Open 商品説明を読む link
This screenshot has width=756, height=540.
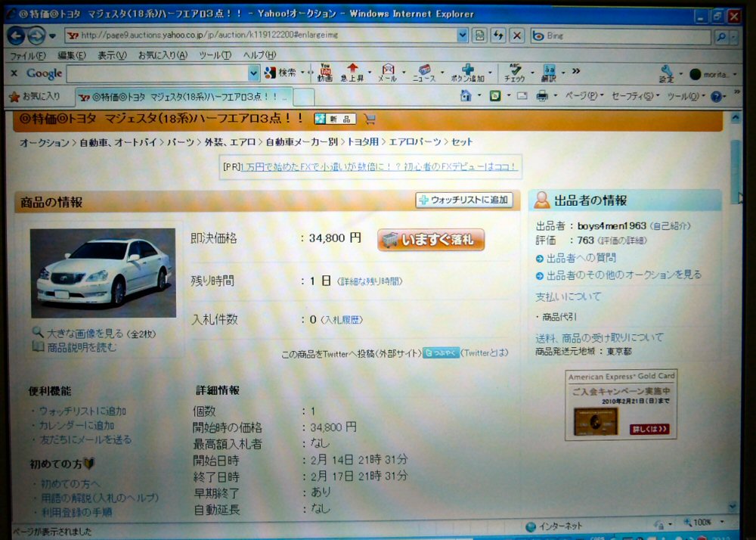tap(82, 347)
